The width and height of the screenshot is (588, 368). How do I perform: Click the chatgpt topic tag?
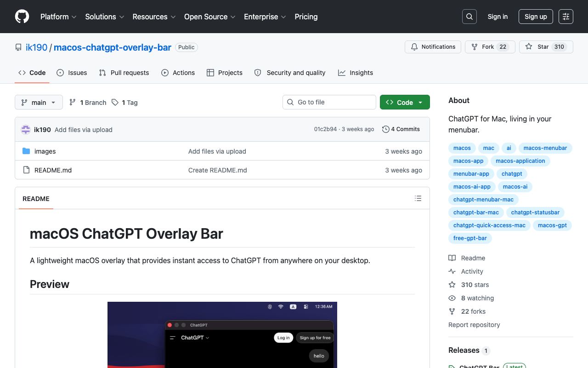(x=512, y=174)
